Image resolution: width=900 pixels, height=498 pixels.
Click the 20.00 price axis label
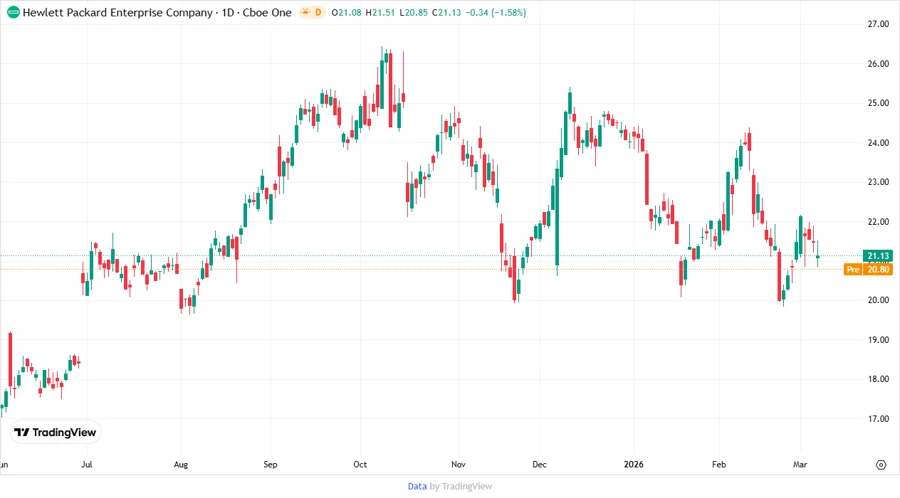pos(878,300)
